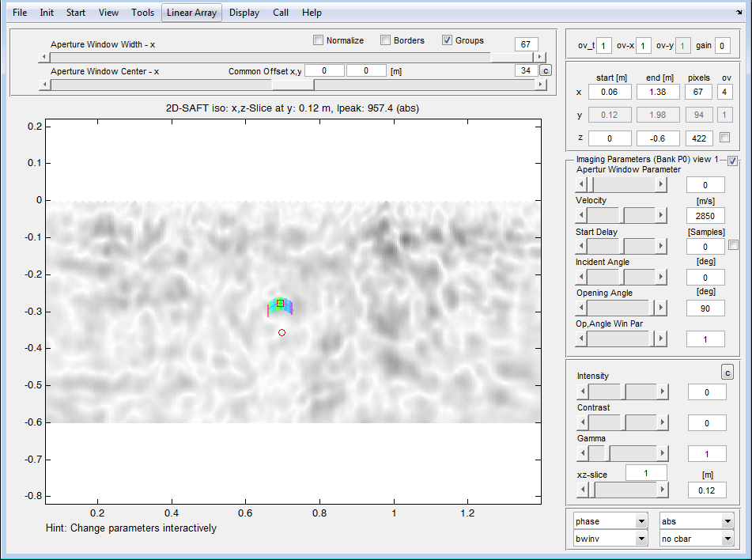Click right arrow of xz-slice slider

coord(663,490)
